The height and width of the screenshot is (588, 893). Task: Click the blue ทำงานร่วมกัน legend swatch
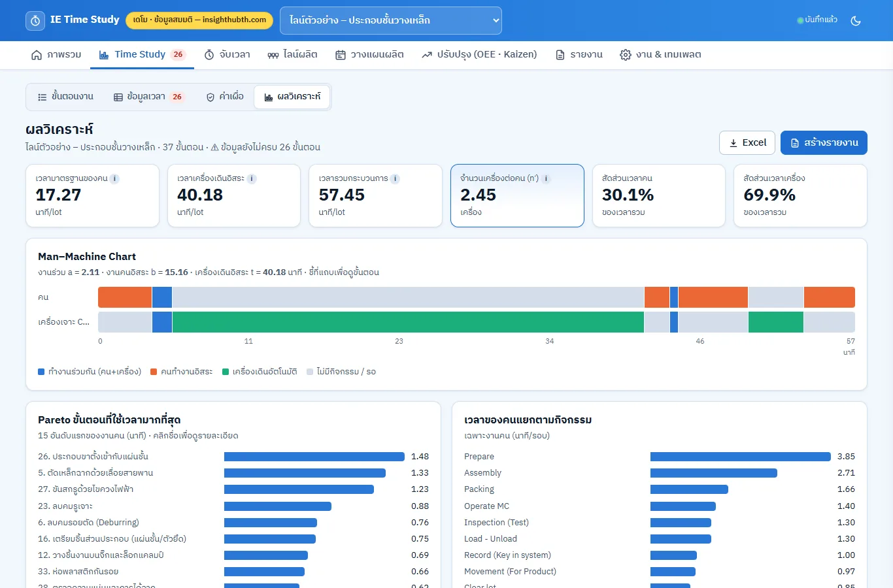point(41,372)
